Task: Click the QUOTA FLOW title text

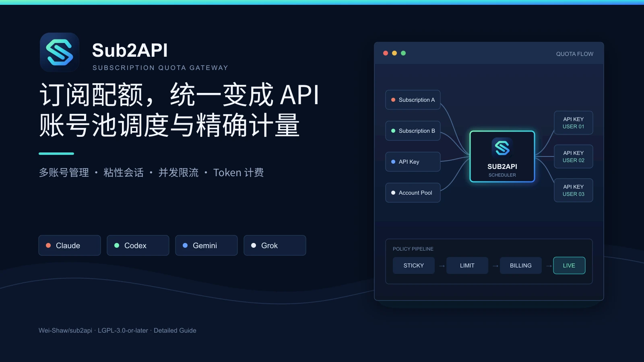Action: click(x=575, y=54)
